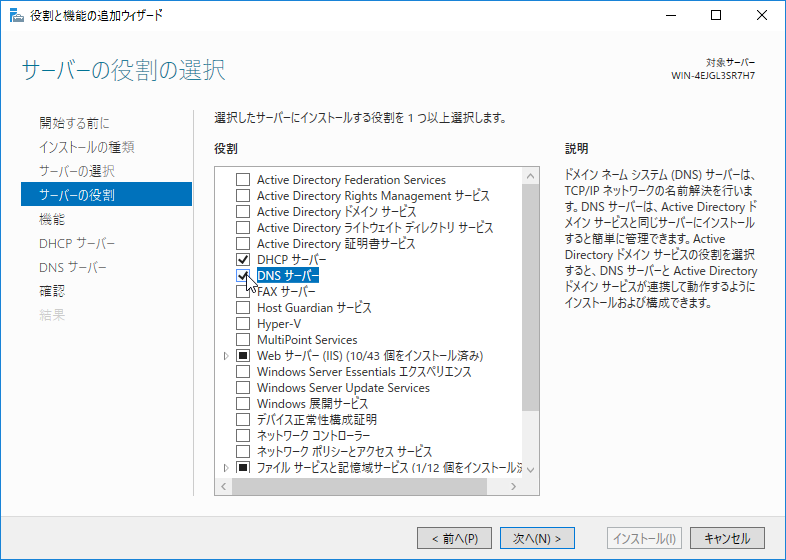This screenshot has height=560, width=786.
Task: Check Active Directory 証明書サービス checkbox
Action: point(243,244)
